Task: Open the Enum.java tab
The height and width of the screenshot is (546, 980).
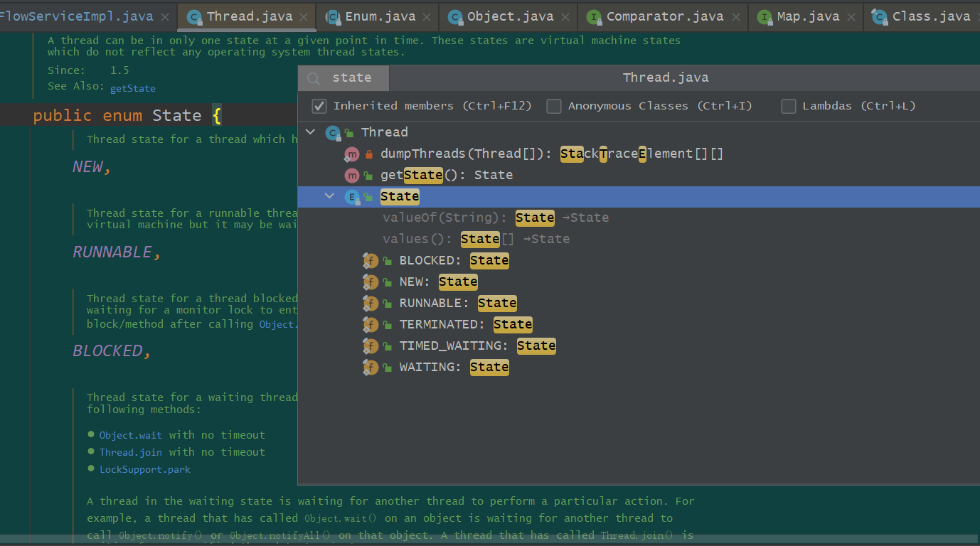Action: pos(377,16)
